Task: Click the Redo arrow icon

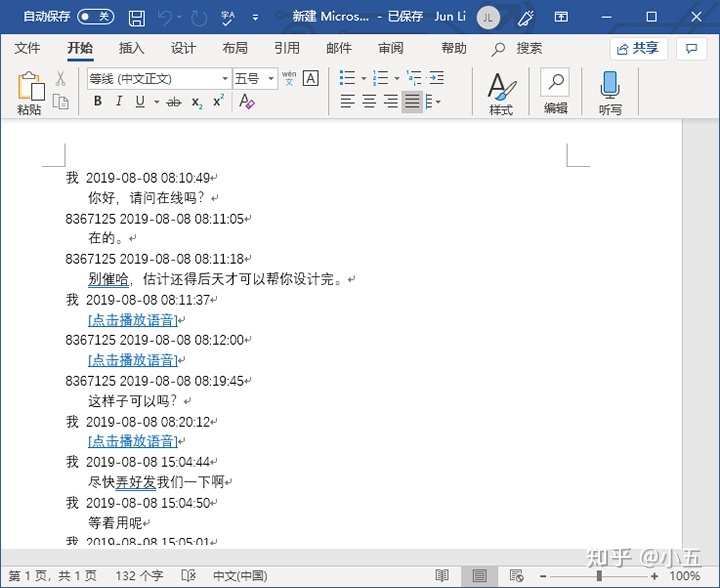Action: (199, 18)
